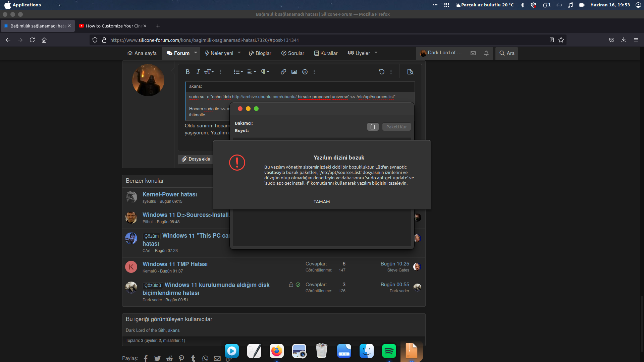Open the list options dropdown
This screenshot has width=644, height=362.
[238, 72]
